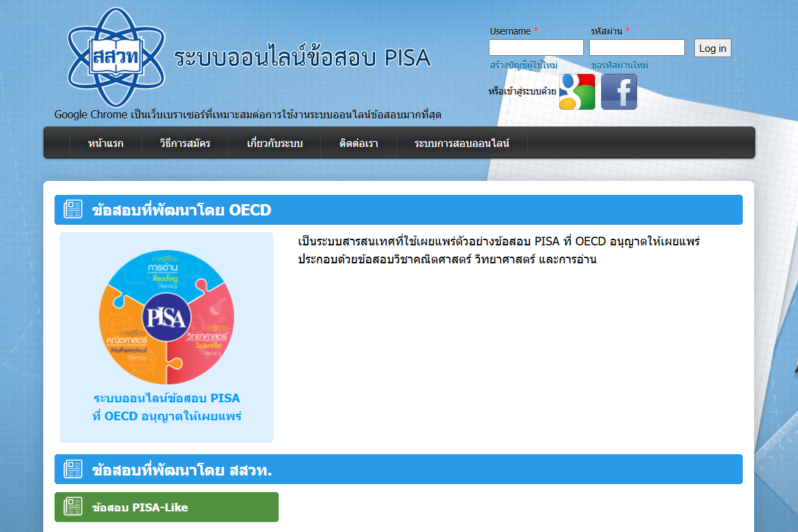798x532 pixels.
Task: Click the ข้อสอบที่พัฒนาโดย OECD section header
Action: (x=398, y=209)
